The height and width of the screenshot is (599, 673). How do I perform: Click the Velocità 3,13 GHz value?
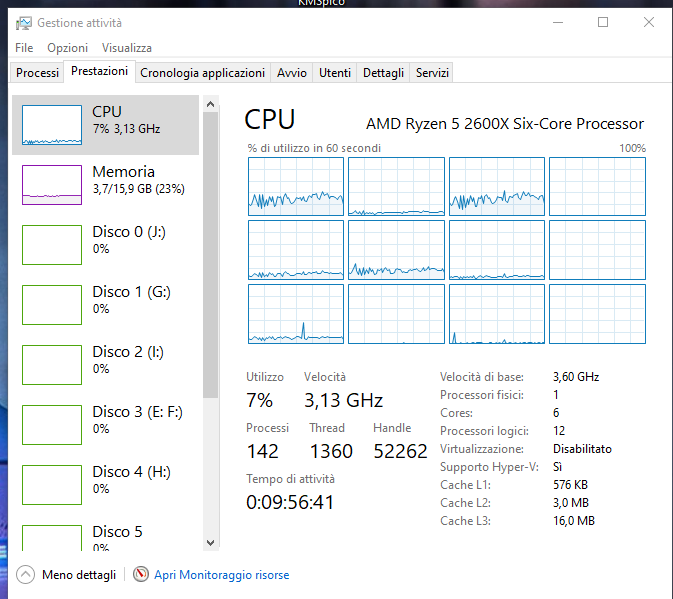point(343,400)
